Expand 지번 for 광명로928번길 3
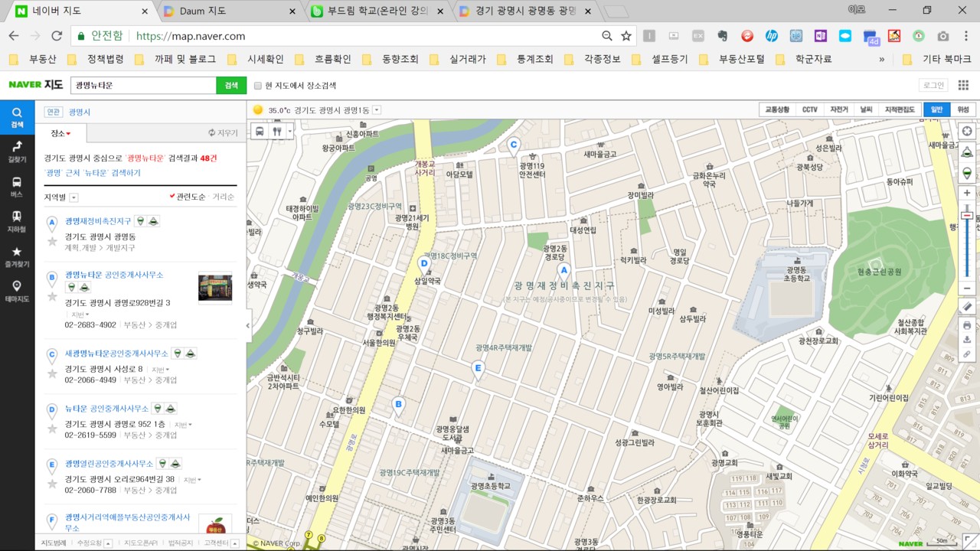The image size is (980, 551). coord(80,315)
